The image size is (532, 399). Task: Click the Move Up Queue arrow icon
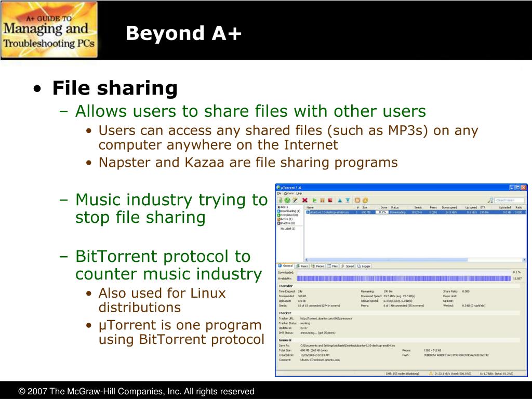pos(340,201)
